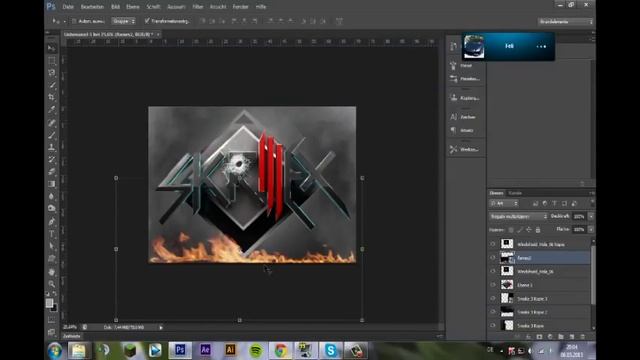Hide the topmost Kopie layer

tap(493, 244)
